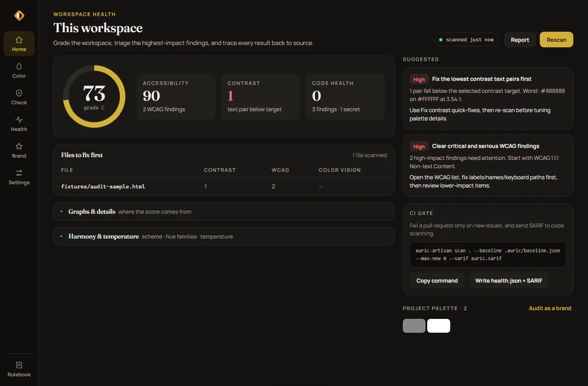Screen dimensions: 588x386
Task: Open the Accessibility 90 score card
Action: [x=176, y=96]
